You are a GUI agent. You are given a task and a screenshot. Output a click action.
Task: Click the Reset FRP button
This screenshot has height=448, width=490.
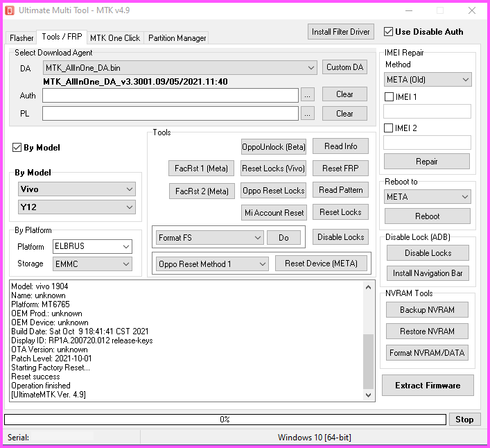click(340, 169)
